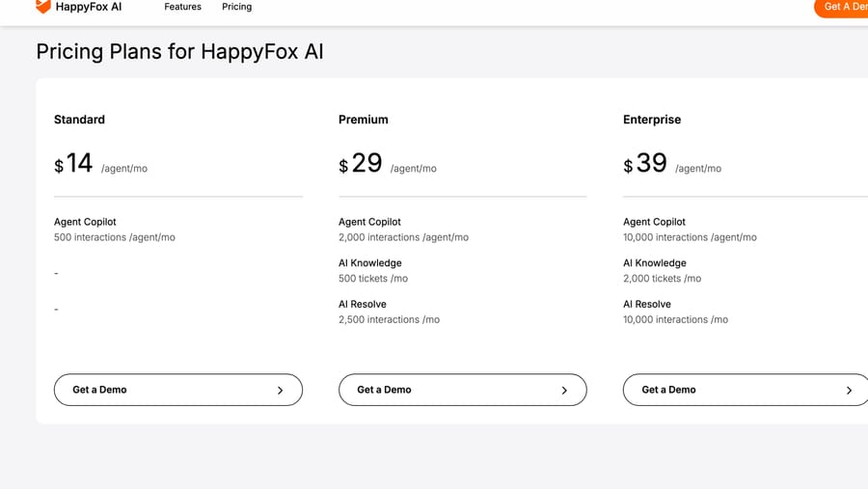Click the $39 price figure
The width and height of the screenshot is (868, 489).
click(645, 163)
